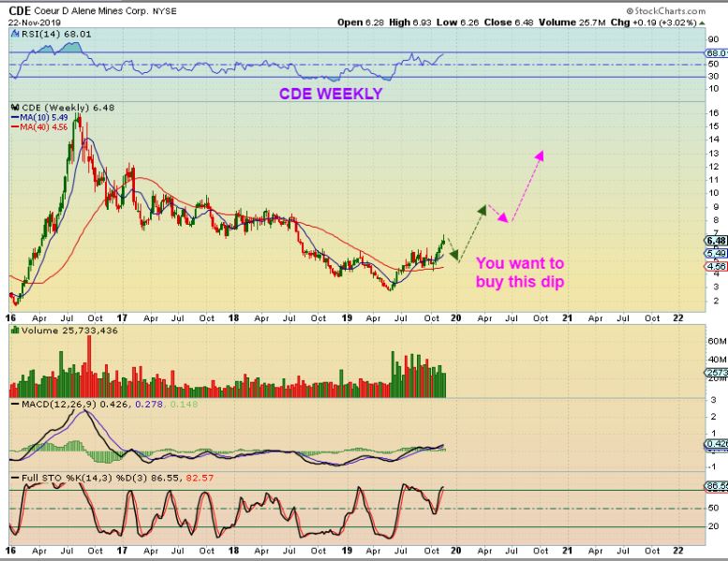
Task: Click the dark green upward arrow head
Action: coord(483,210)
